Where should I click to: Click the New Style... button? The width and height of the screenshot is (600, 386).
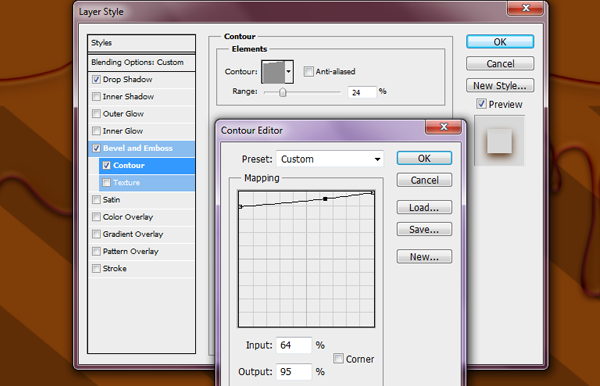click(500, 86)
